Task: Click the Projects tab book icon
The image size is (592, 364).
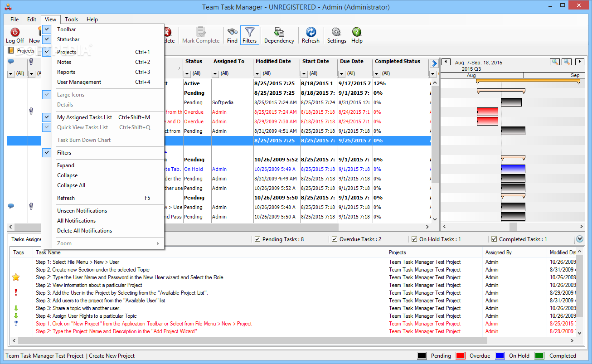Action: click(11, 51)
